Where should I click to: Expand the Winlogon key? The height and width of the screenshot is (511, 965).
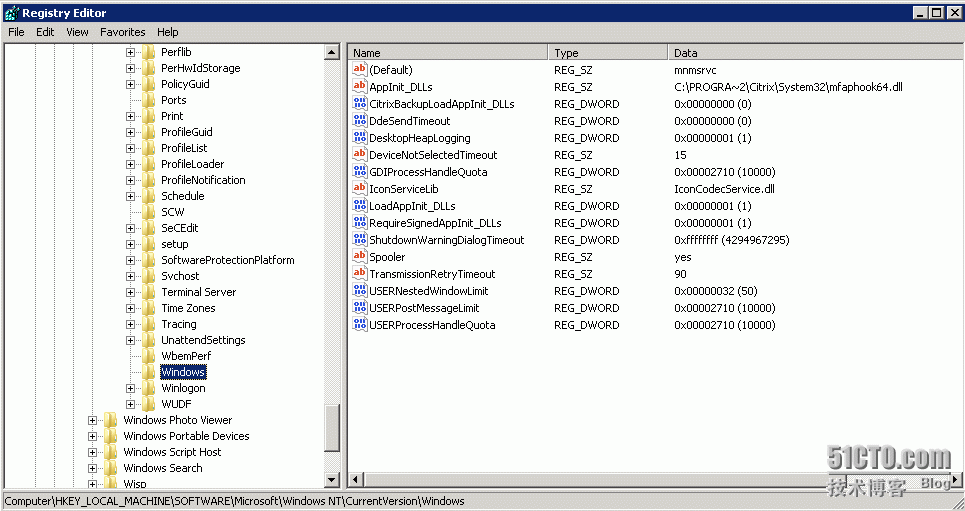tap(130, 388)
